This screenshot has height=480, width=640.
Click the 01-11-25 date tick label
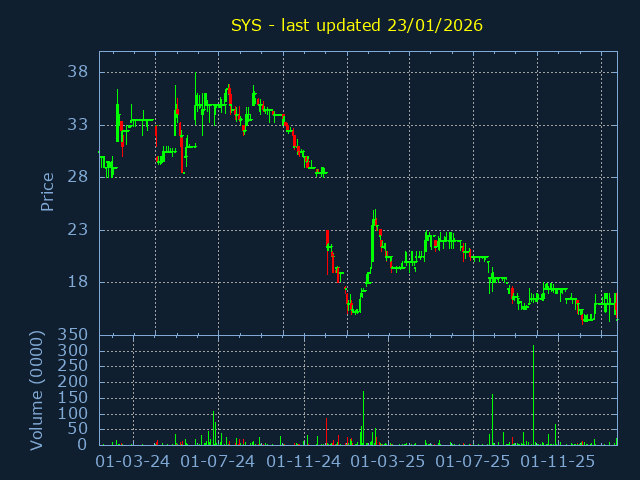(558, 462)
